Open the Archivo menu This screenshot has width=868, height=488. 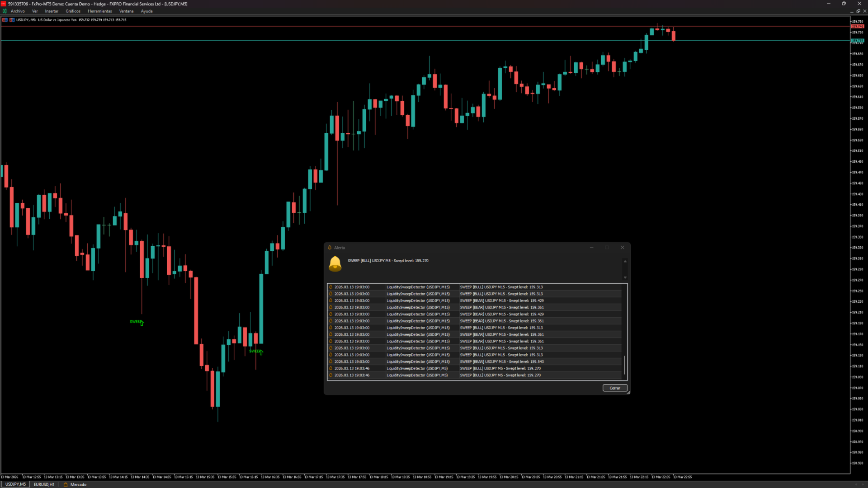click(x=18, y=11)
